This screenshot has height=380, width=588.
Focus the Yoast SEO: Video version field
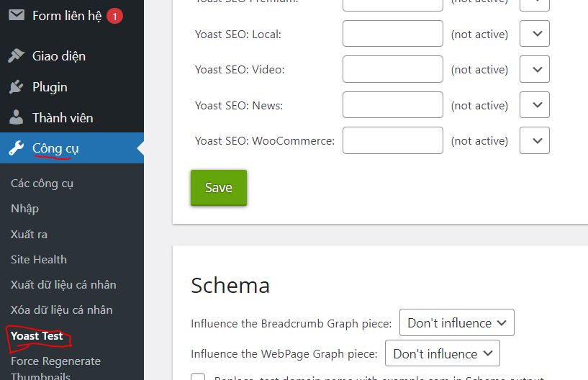click(393, 69)
